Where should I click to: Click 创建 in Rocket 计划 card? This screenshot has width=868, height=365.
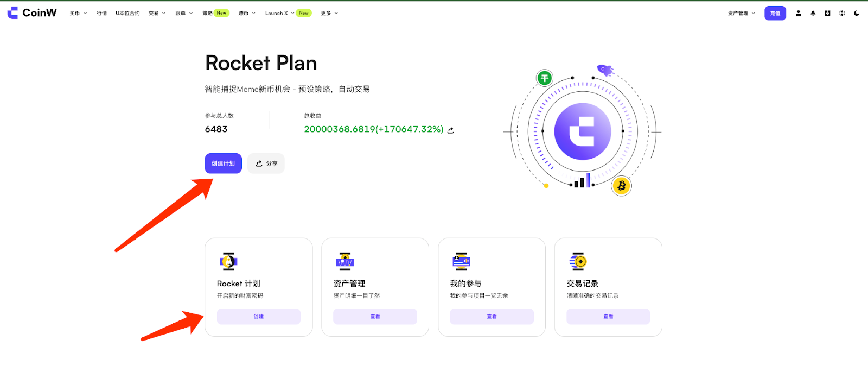pos(258,317)
